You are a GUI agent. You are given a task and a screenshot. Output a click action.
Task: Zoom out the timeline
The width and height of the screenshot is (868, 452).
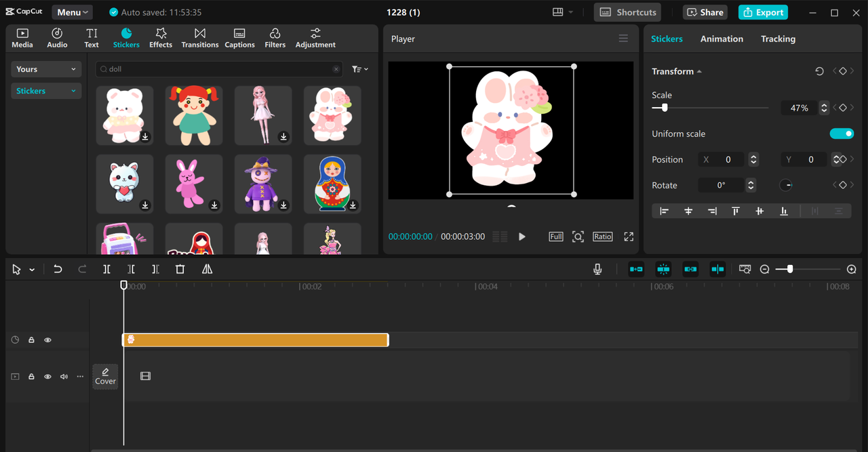tap(764, 269)
